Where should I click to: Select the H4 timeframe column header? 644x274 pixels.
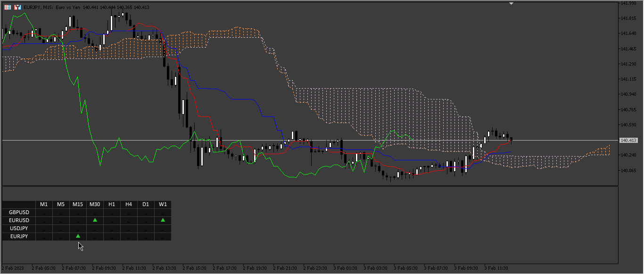(x=129, y=204)
